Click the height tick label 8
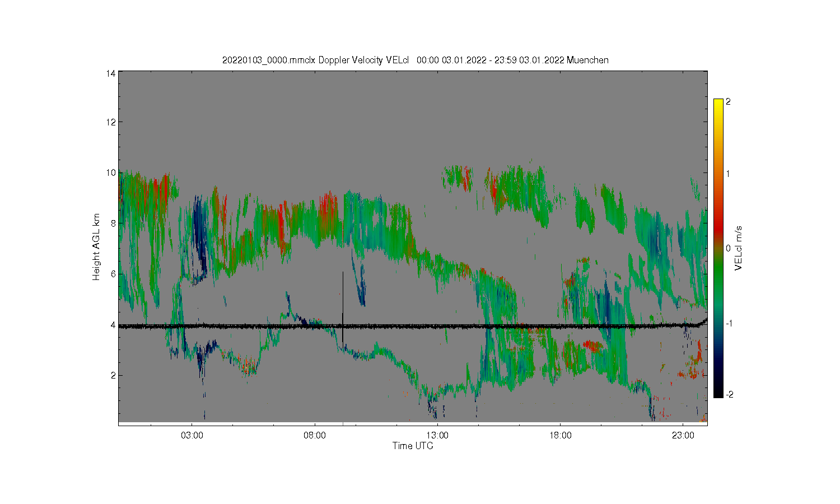The width and height of the screenshot is (840, 504). (113, 223)
